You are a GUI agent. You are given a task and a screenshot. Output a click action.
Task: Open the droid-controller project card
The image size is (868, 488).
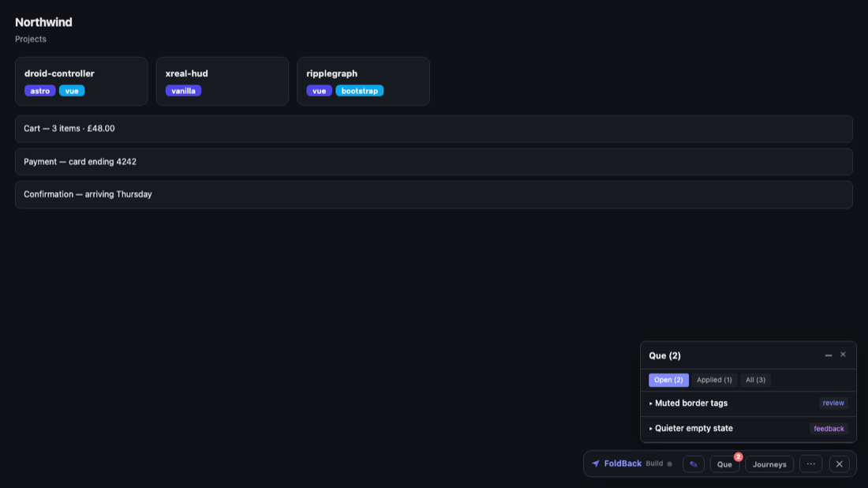[x=81, y=81]
